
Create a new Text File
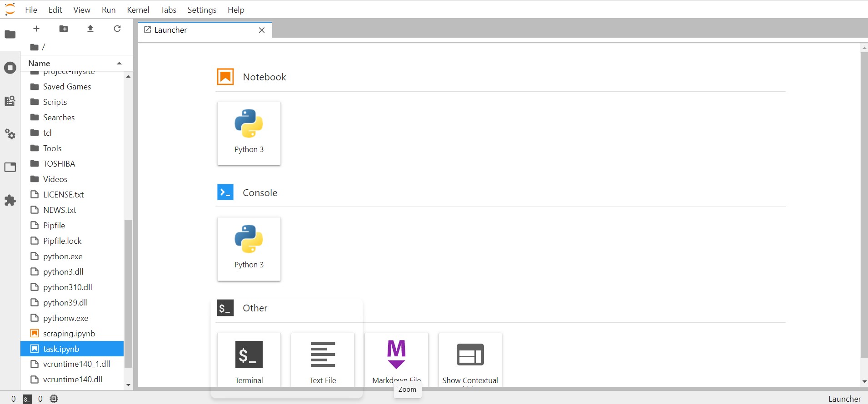tap(323, 360)
